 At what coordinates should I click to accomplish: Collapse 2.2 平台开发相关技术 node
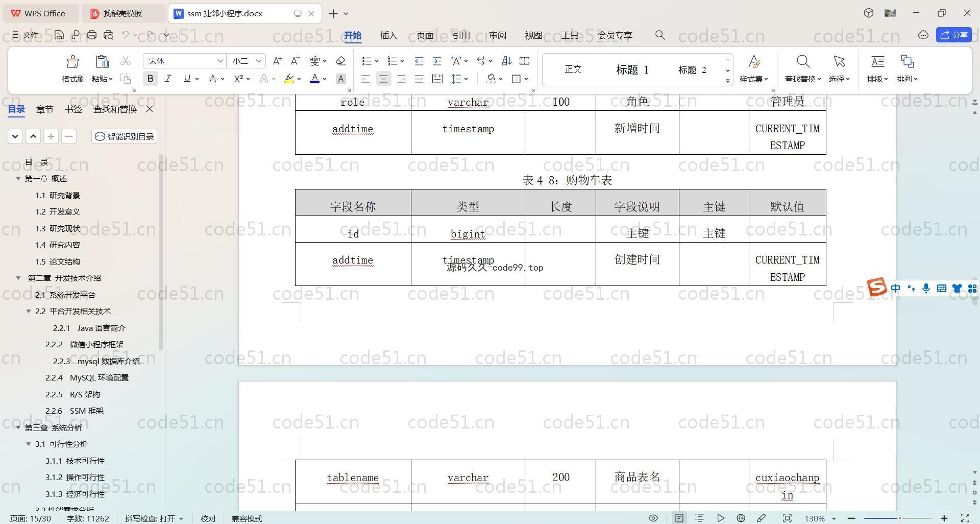click(29, 311)
